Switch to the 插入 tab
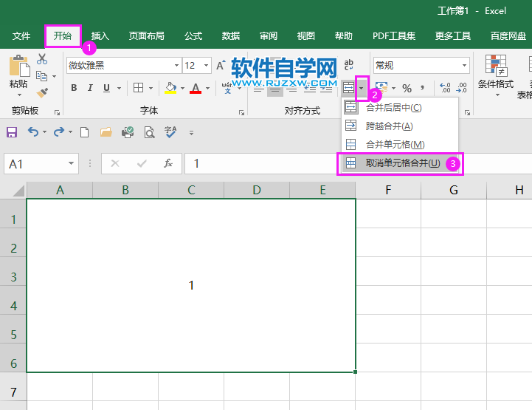 point(100,35)
